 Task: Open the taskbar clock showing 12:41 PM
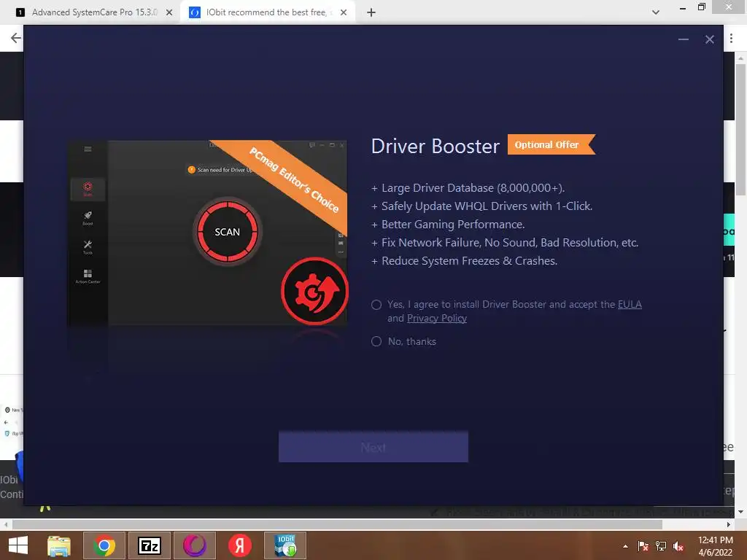point(715,546)
